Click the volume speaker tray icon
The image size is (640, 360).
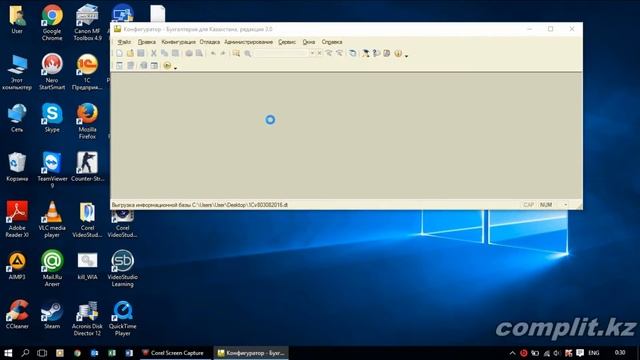point(557,353)
